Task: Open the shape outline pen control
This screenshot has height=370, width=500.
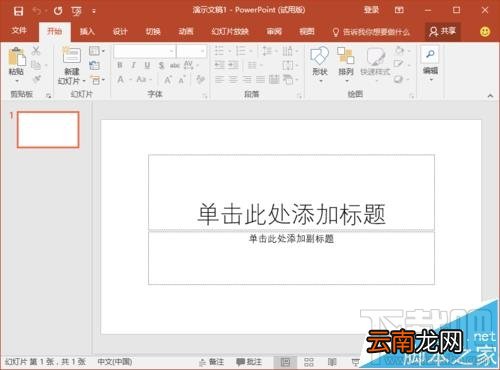Action: [x=402, y=65]
